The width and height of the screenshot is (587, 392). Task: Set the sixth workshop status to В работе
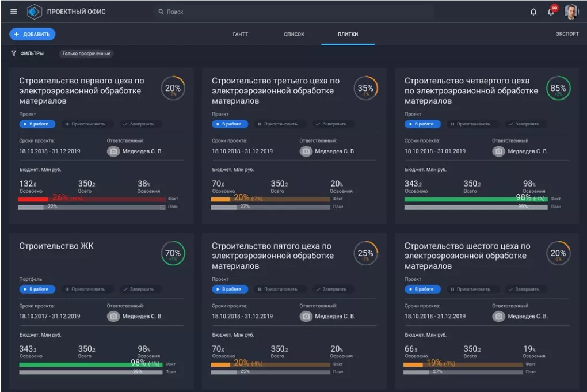[423, 289]
